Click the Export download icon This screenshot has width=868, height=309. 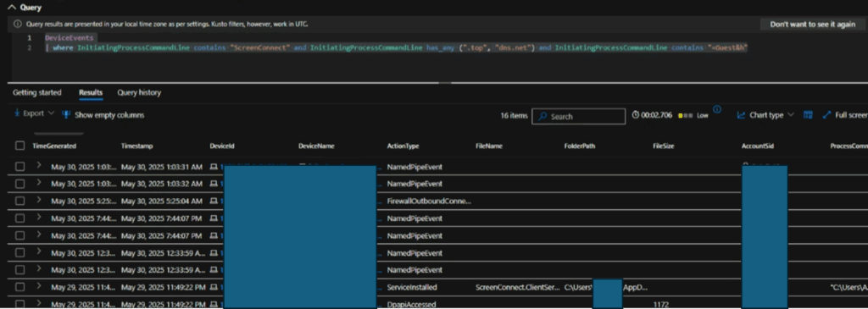click(17, 113)
